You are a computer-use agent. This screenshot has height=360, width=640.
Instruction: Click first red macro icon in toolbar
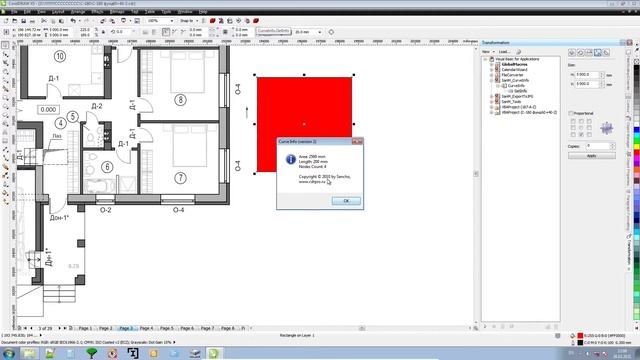pyautogui.click(x=213, y=21)
